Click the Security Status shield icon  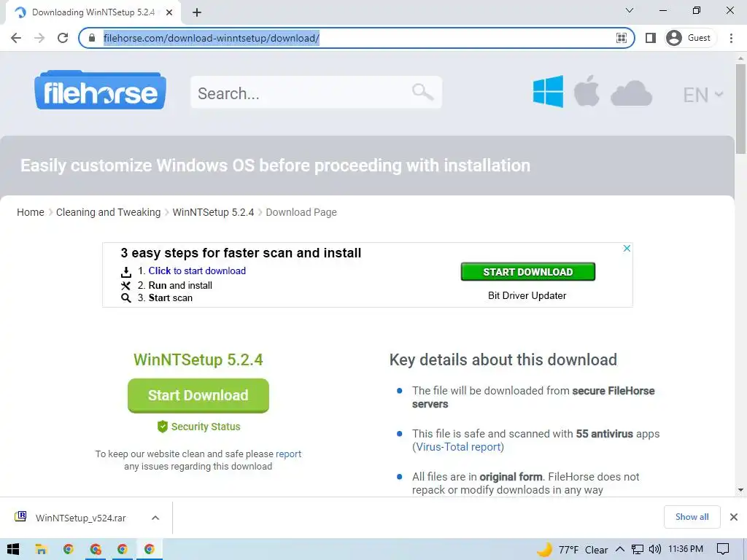pos(163,427)
